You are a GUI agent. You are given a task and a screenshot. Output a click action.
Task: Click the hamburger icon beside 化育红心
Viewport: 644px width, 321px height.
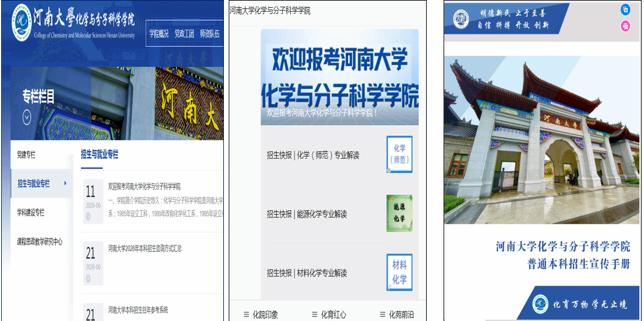pos(315,315)
